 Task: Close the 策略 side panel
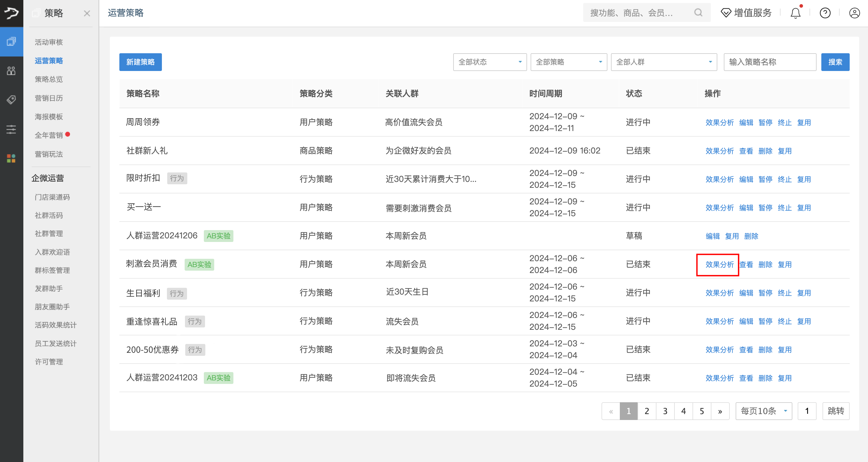point(87,14)
